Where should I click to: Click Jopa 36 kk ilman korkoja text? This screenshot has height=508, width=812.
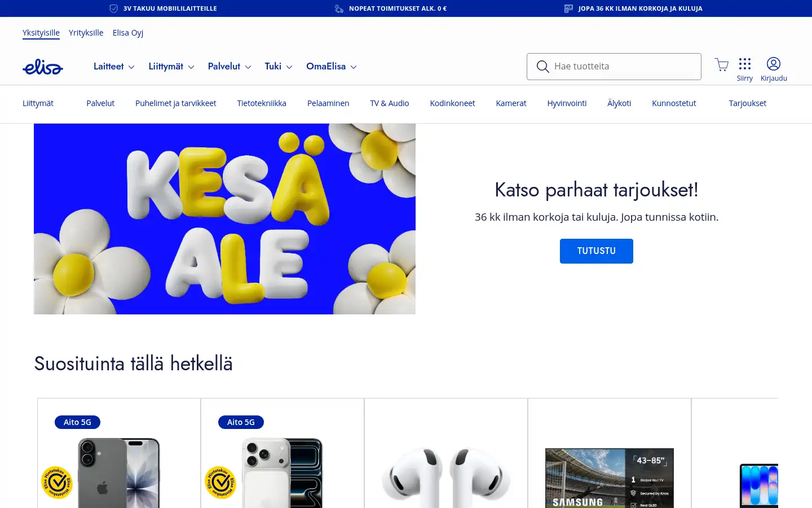[640, 8]
